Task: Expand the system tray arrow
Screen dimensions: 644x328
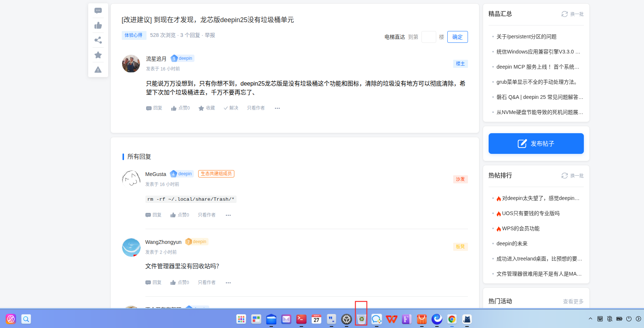Action: (x=590, y=319)
